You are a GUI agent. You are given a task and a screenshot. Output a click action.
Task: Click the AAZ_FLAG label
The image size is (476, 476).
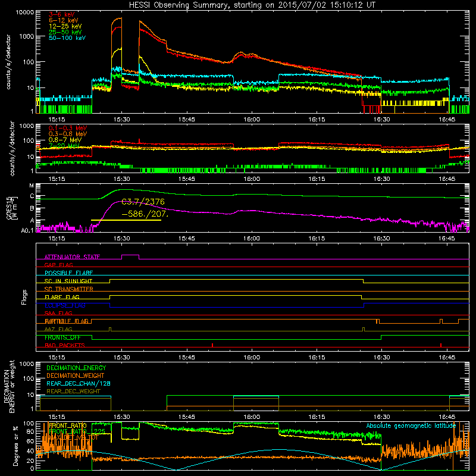click(58, 329)
